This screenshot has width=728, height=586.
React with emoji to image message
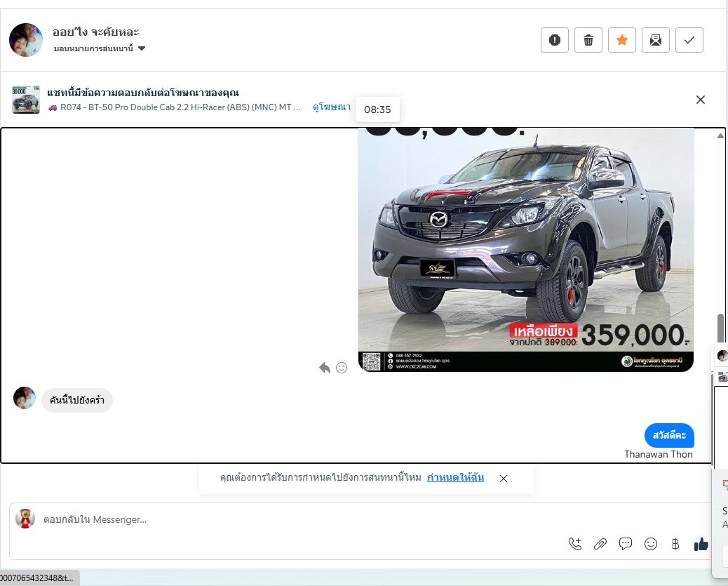point(342,368)
